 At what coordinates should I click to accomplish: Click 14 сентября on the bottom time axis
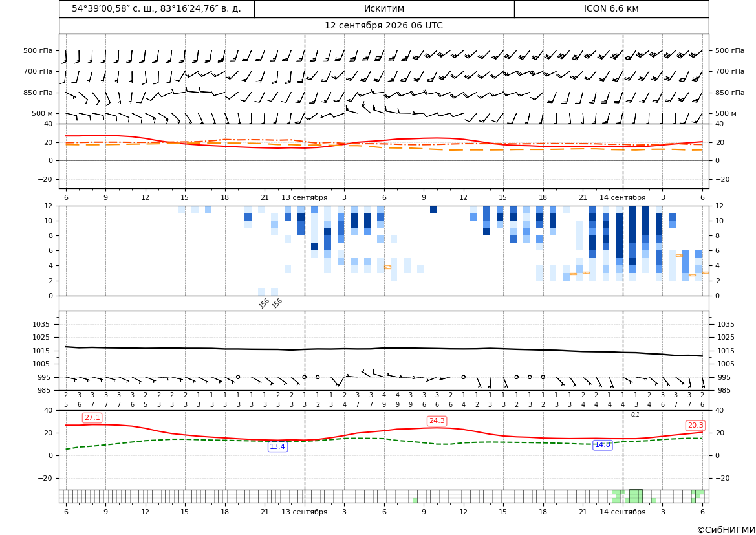click(x=622, y=512)
